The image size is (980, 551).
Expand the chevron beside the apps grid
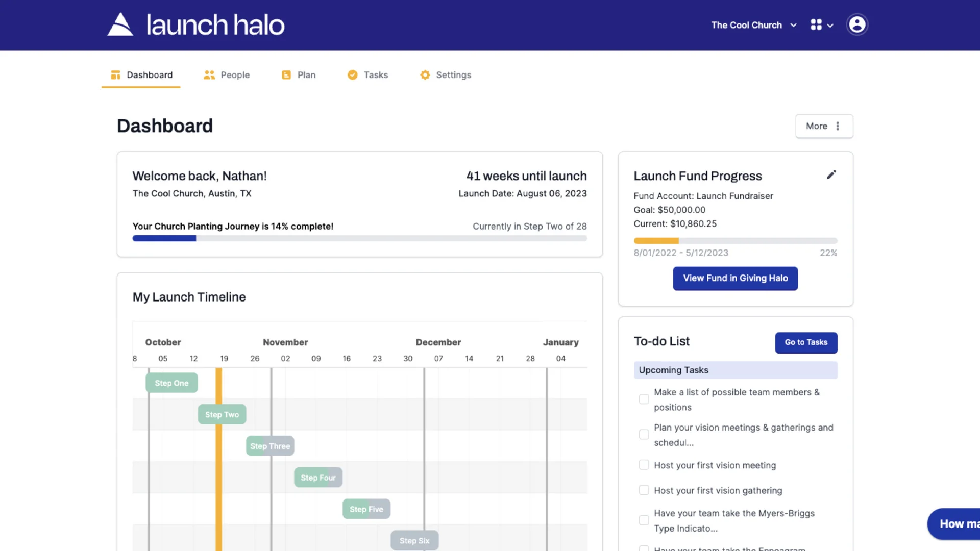(830, 26)
